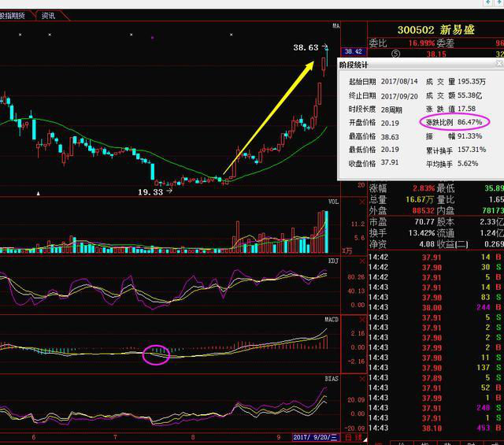The height and width of the screenshot is (445, 504).
Task: Click the 14:43 trade at 37.91 with 248 lots
Action: [435, 408]
